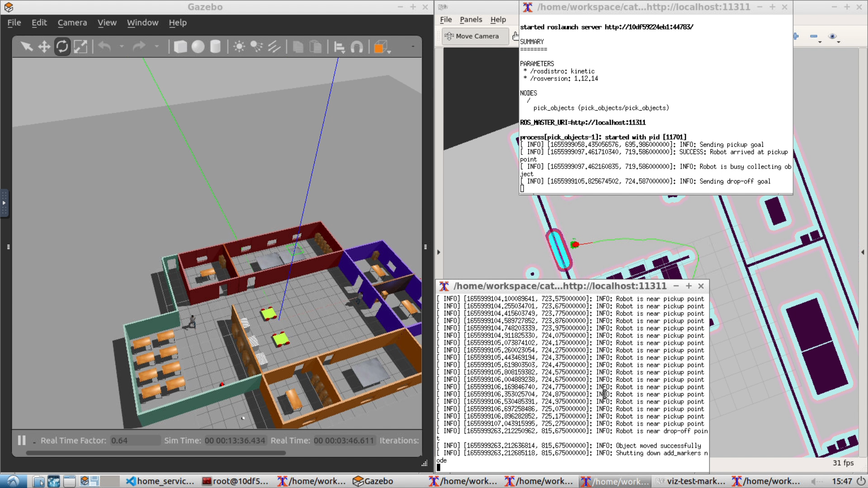Viewport: 868px width, 488px height.
Task: Choose the selection arrow tool in Gazebo
Action: pos(26,47)
